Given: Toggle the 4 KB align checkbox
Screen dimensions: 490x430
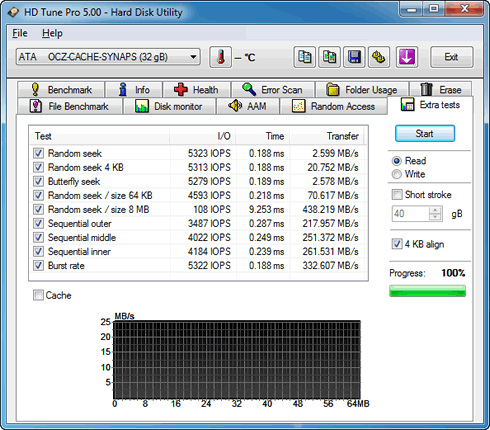Looking at the screenshot, I should pos(397,244).
